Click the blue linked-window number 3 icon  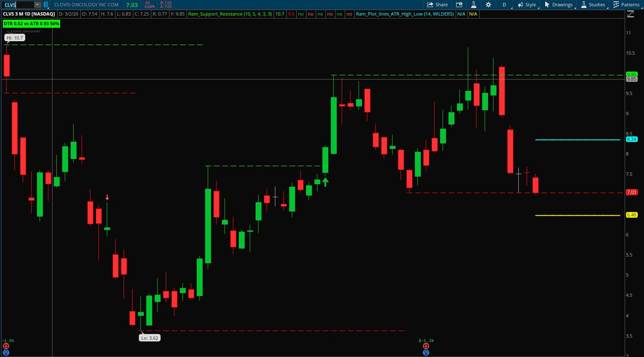[46, 5]
